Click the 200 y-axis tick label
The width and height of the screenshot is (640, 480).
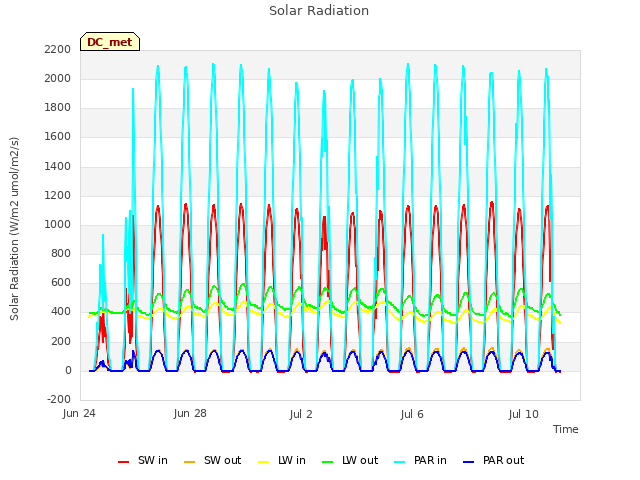(61, 341)
